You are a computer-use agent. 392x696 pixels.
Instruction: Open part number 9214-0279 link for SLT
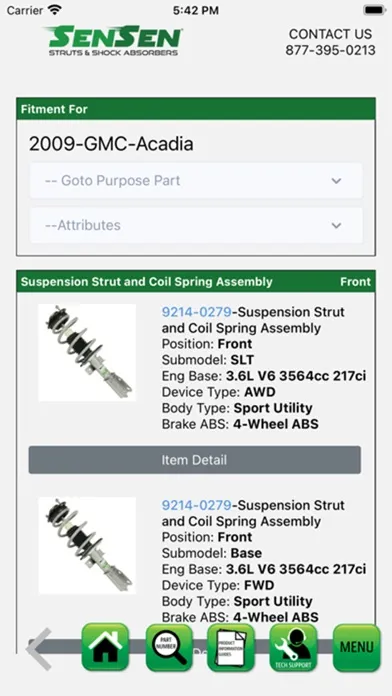(197, 312)
